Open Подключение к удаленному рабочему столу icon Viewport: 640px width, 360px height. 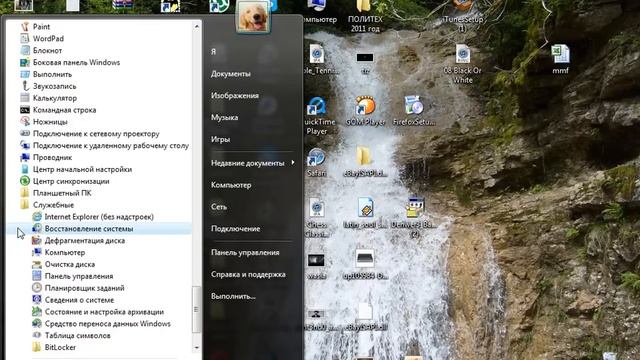(x=25, y=145)
